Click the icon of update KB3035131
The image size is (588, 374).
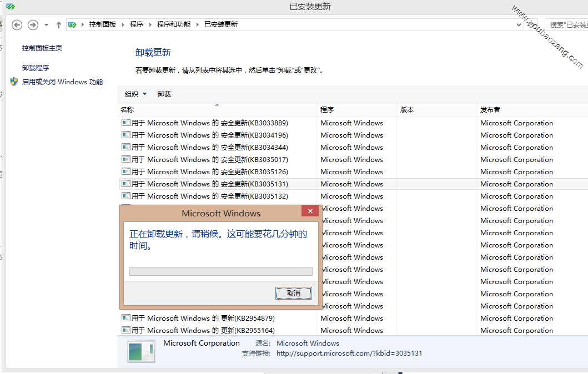[x=126, y=184]
